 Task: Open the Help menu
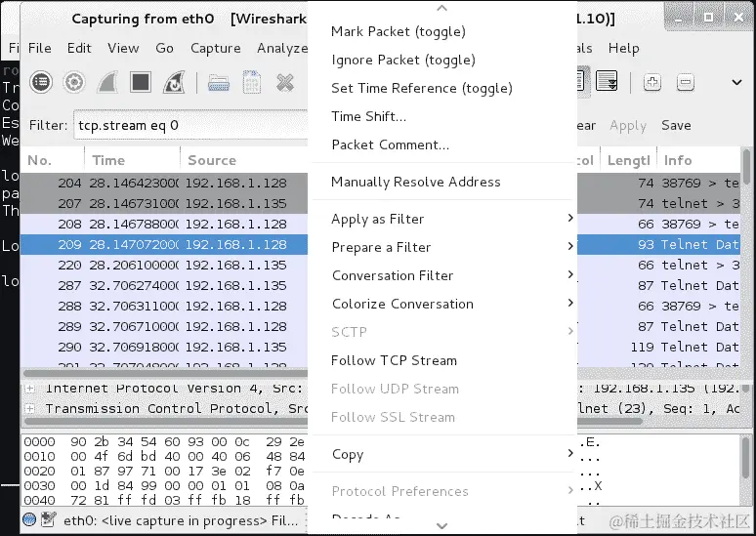tap(623, 48)
